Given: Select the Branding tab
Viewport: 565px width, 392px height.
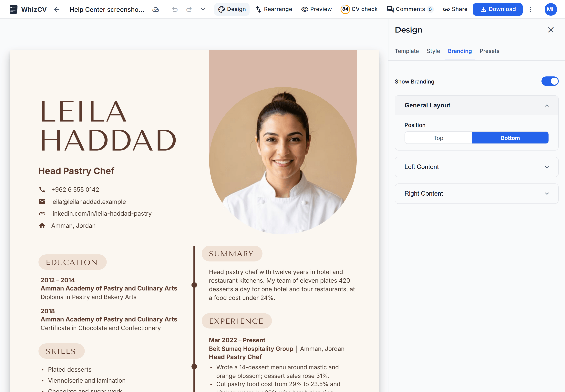Looking at the screenshot, I should (x=460, y=51).
